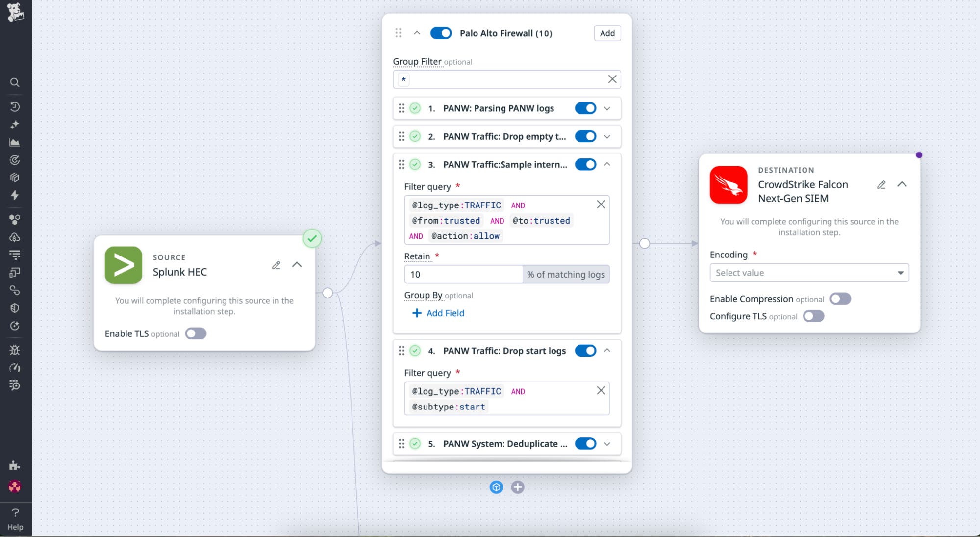This screenshot has width=980, height=537.
Task: Open the user avatar menu in the sidebar
Action: pyautogui.click(x=15, y=487)
